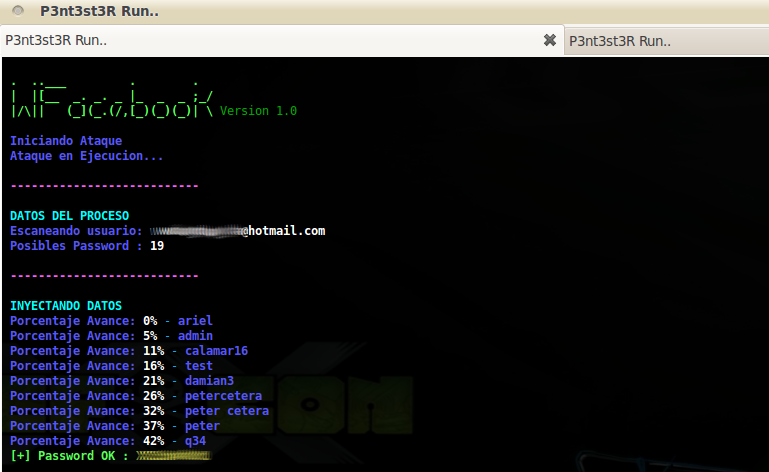769x472 pixels.
Task: Click the line with '21% - damian3'
Action: tap(122, 381)
